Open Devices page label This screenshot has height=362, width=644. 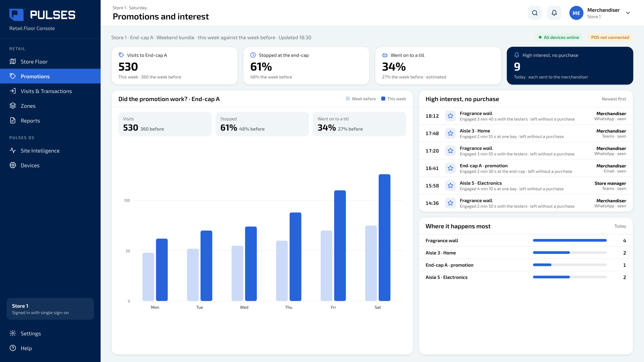tap(30, 165)
